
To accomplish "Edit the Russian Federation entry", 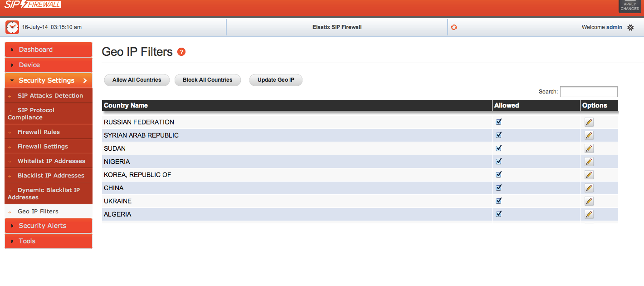I will click(x=589, y=122).
